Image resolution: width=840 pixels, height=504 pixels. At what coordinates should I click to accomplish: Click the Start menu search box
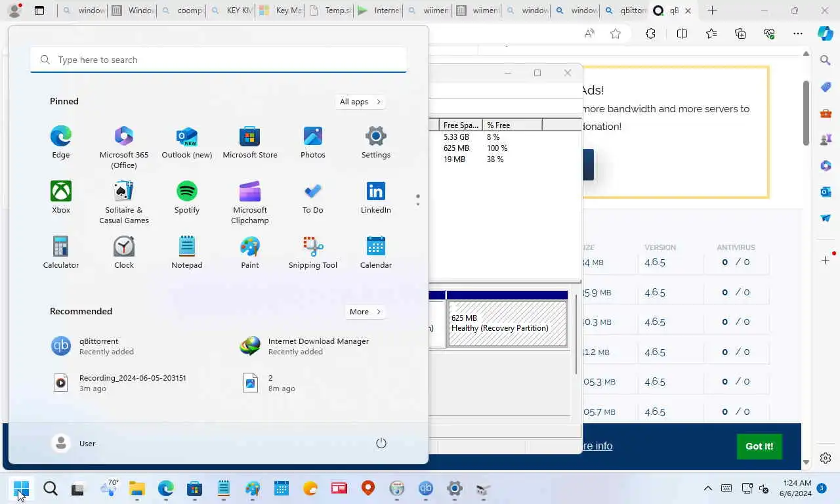coord(219,60)
